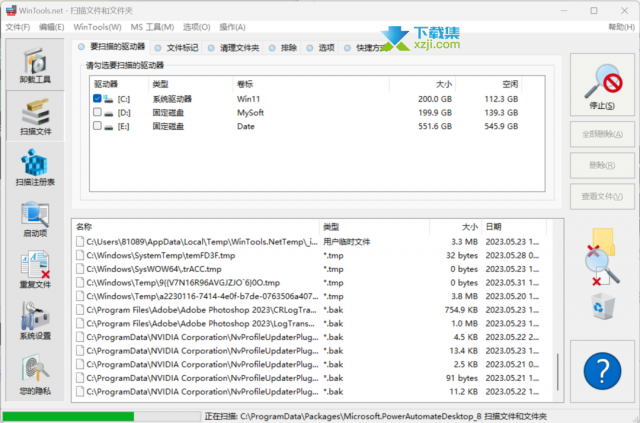Click the results list vertical scrollbar
The image size is (640, 423).
click(x=558, y=372)
